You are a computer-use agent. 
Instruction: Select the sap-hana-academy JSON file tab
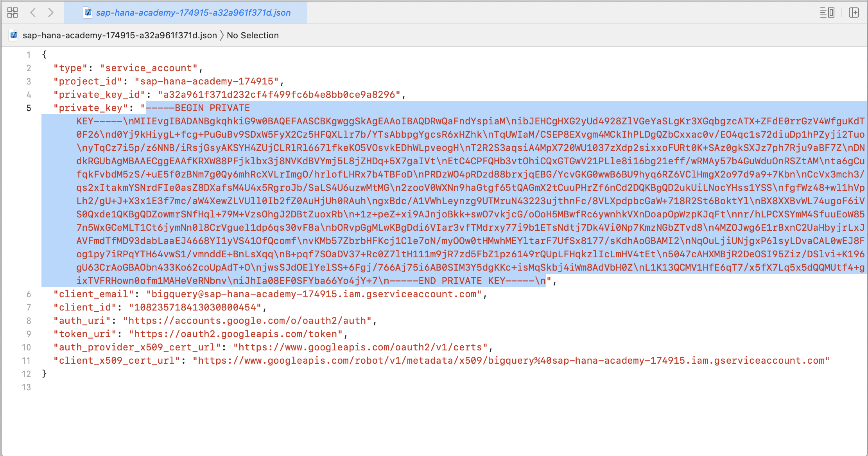pos(186,13)
